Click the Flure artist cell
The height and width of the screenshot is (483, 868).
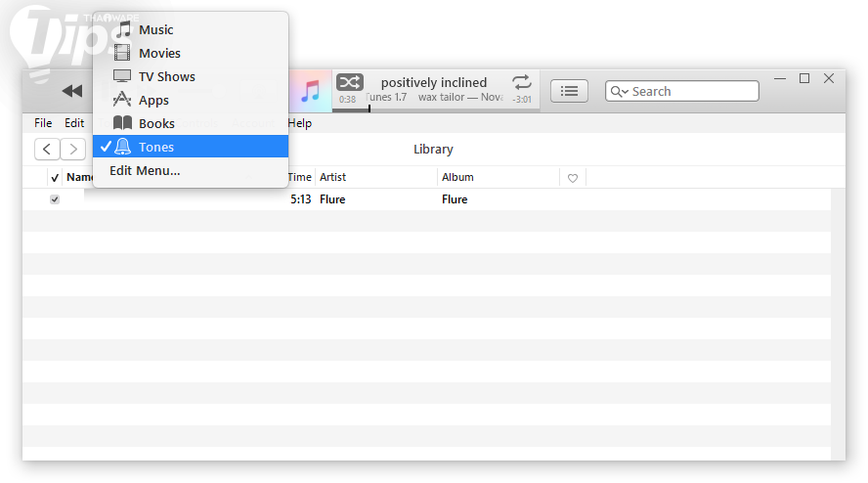click(332, 199)
